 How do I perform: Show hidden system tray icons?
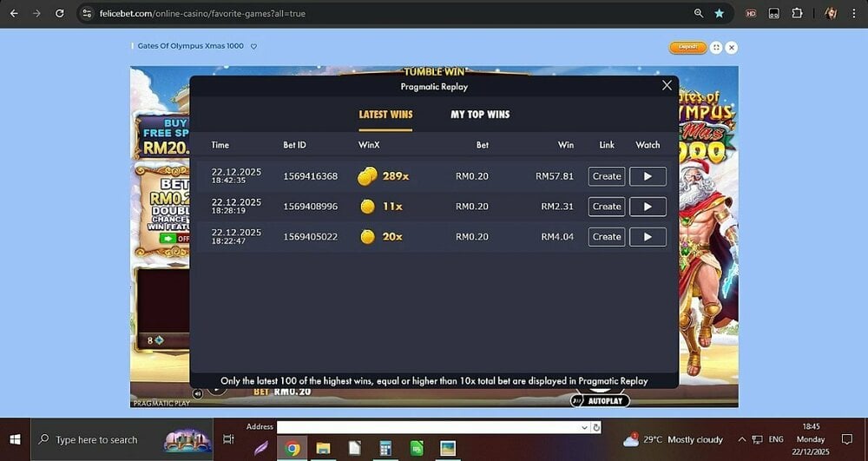pos(742,440)
